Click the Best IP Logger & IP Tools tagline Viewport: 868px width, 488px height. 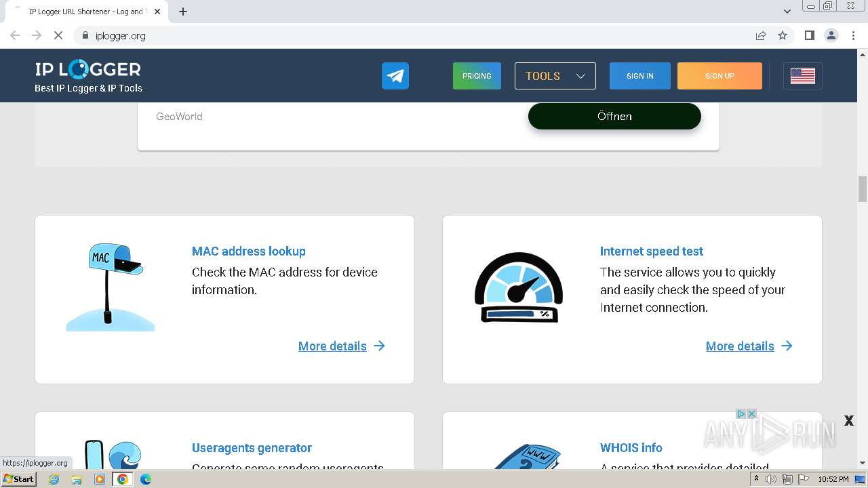88,88
